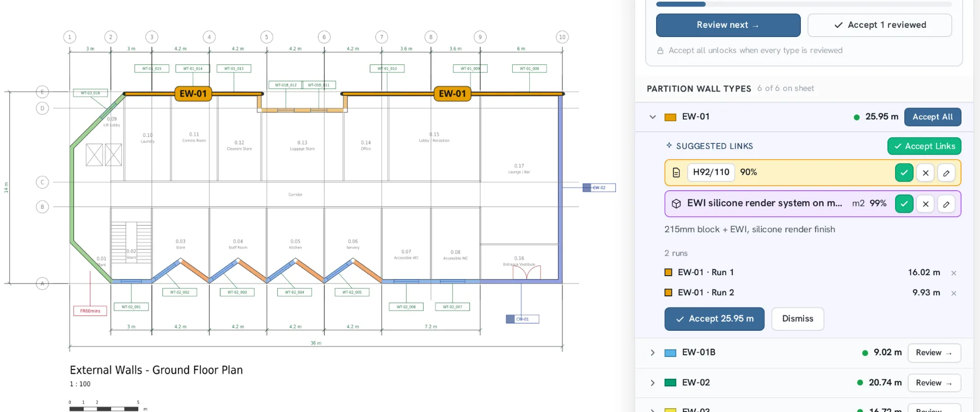Click the suggested links sparkle icon
The width and height of the screenshot is (980, 412).
[x=669, y=146]
